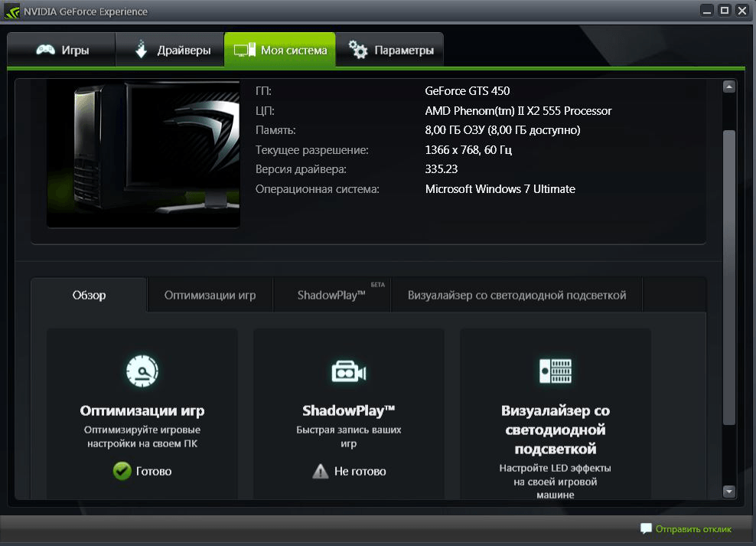The image size is (756, 546).
Task: Click the warning triangle not-ready icon
Action: point(321,471)
